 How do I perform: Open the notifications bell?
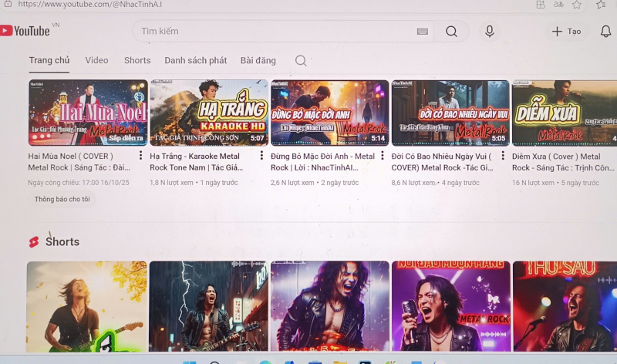tap(605, 32)
